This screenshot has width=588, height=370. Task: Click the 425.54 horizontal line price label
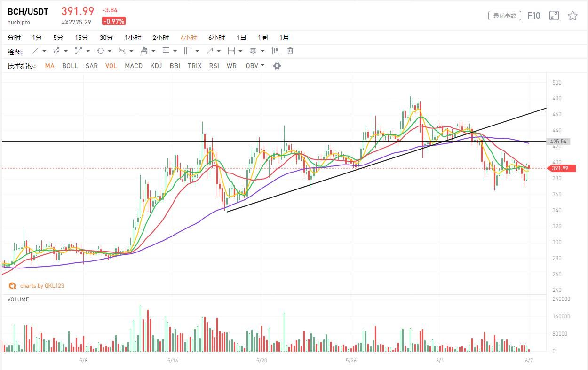558,142
